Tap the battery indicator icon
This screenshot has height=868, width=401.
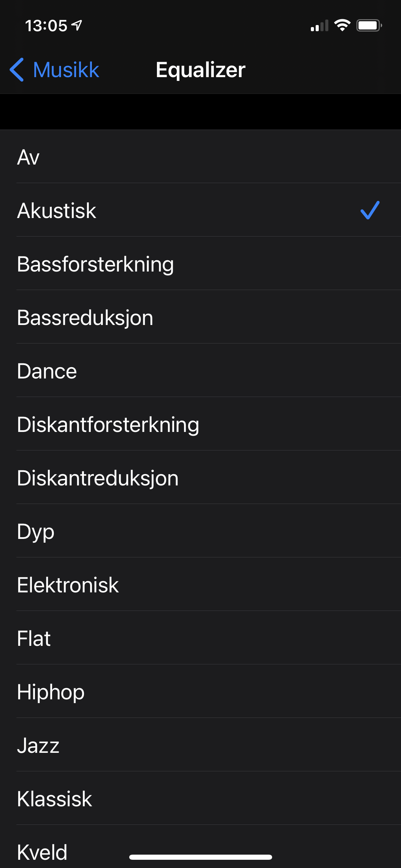369,25
